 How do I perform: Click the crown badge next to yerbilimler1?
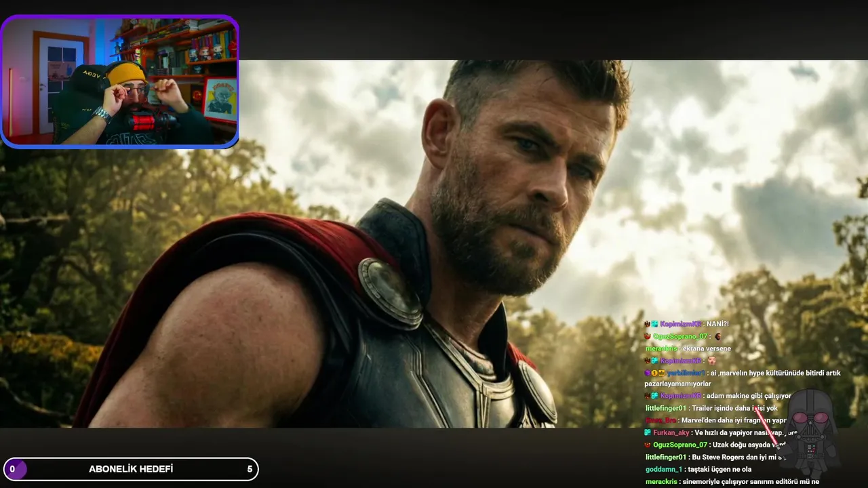pyautogui.click(x=660, y=373)
